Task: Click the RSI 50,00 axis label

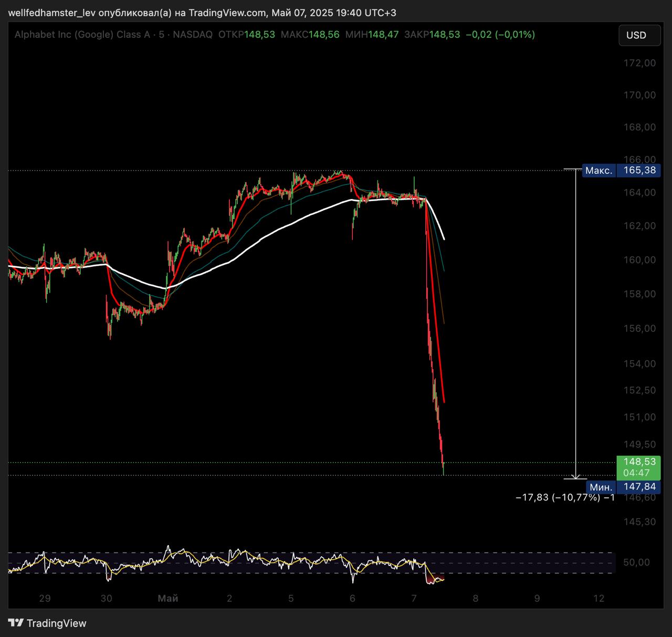Action: pyautogui.click(x=636, y=562)
